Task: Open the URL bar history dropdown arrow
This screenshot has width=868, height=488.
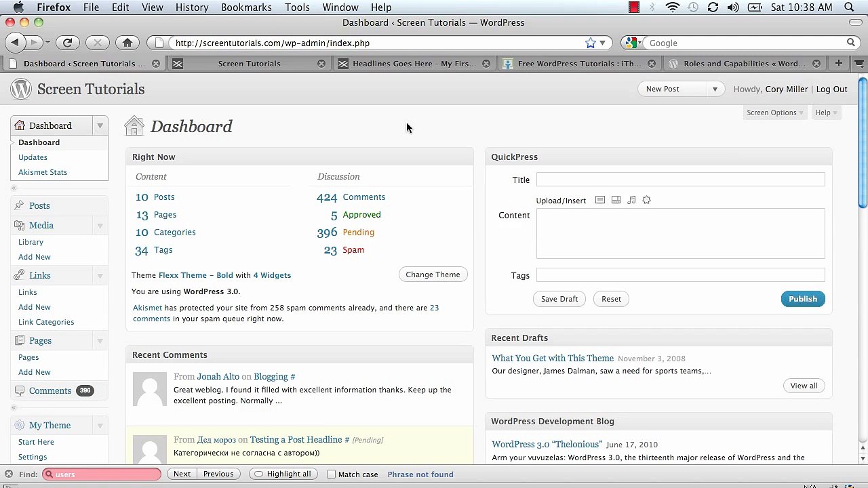Action: point(602,43)
